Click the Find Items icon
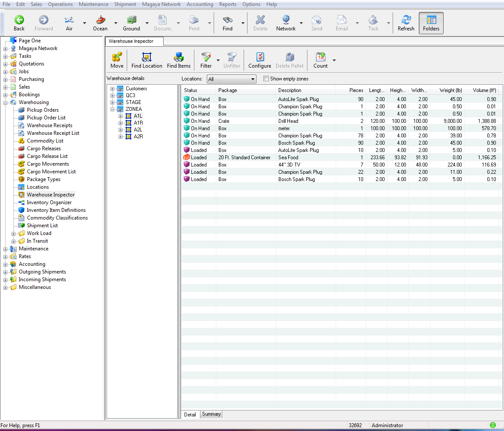Screen dimensions: 504x431 [x=179, y=60]
